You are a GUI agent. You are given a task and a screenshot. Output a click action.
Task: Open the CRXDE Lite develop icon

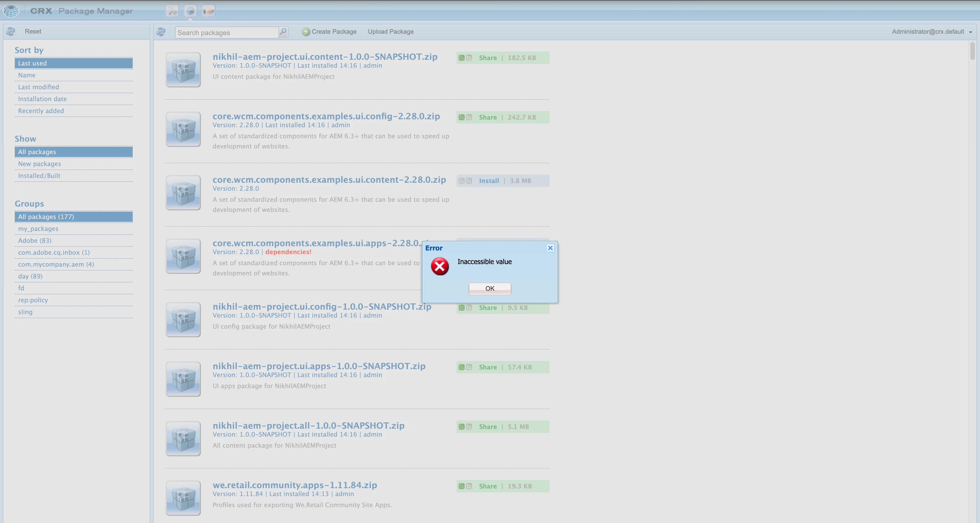(x=172, y=11)
